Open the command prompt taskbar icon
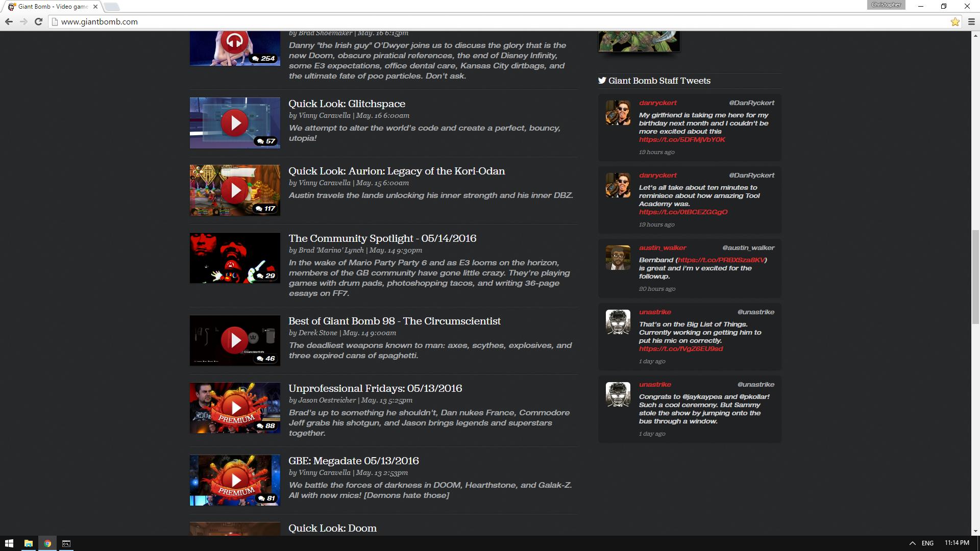This screenshot has height=551, width=980. pyautogui.click(x=66, y=543)
